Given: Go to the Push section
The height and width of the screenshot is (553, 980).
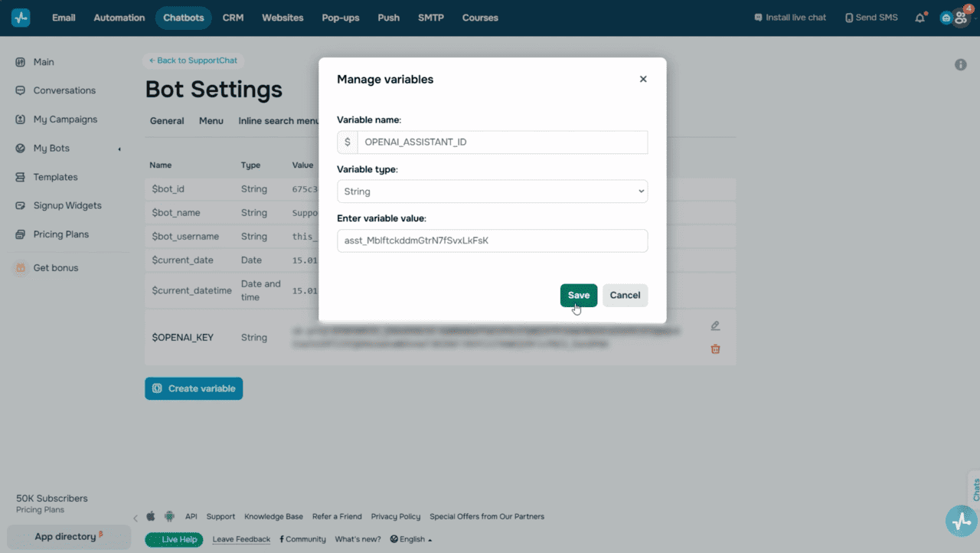Looking at the screenshot, I should [389, 18].
